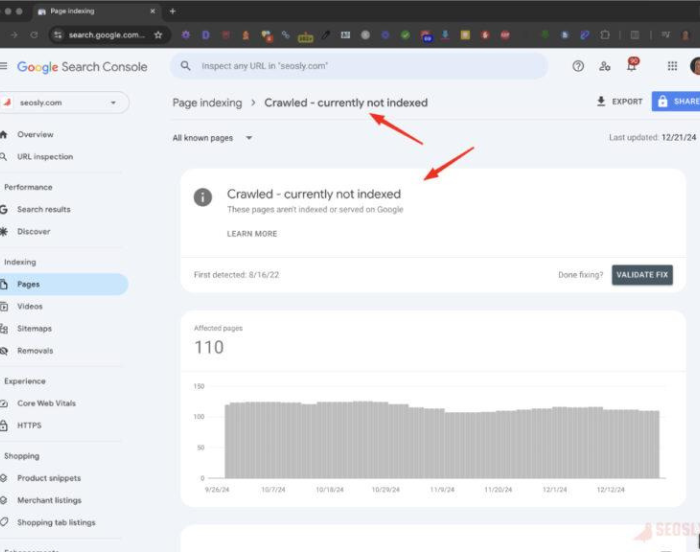The height and width of the screenshot is (552, 700).
Task: Open the hamburger main menu icon
Action: point(4,66)
